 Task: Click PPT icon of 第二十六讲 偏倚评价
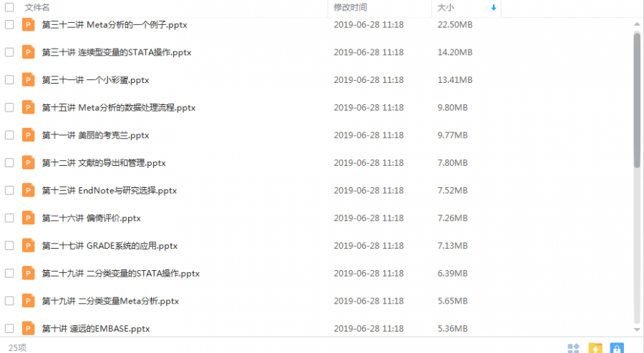28,218
